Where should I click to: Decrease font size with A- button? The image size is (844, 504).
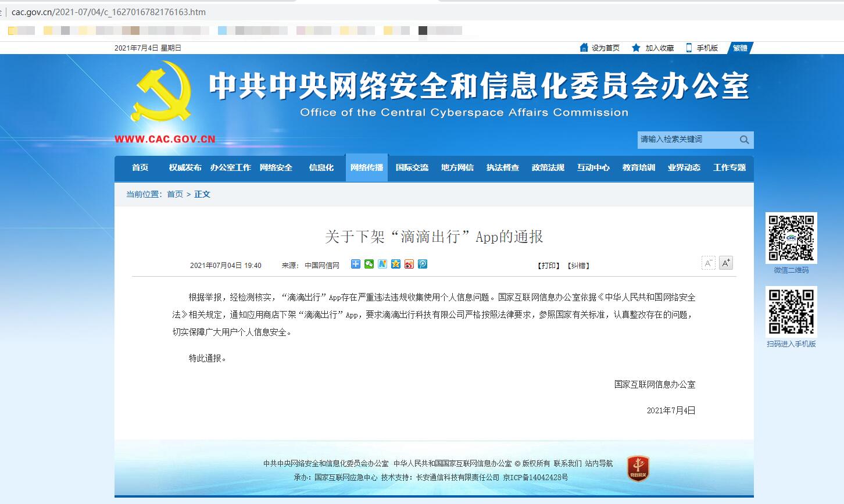tap(708, 263)
